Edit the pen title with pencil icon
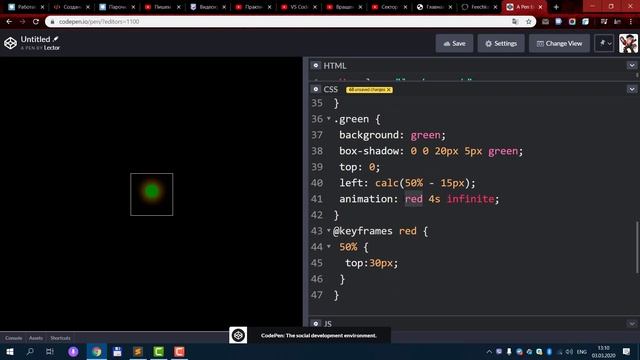Image resolution: width=640 pixels, height=360 pixels. [56, 39]
